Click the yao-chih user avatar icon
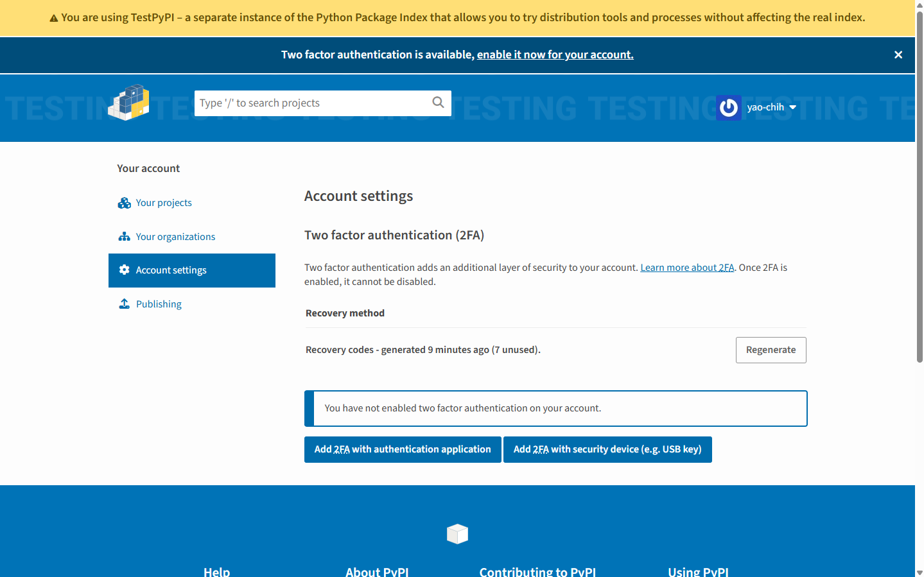This screenshot has height=577, width=924. click(729, 108)
